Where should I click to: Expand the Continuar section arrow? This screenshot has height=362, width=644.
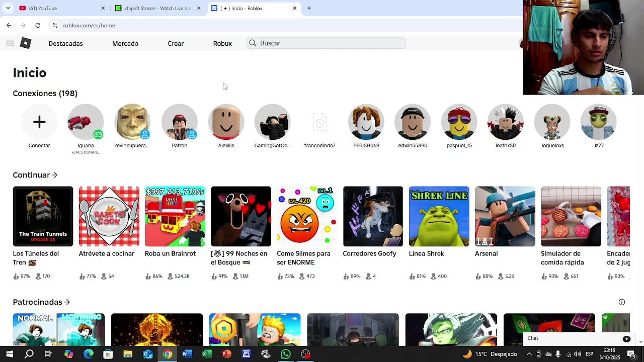point(54,175)
